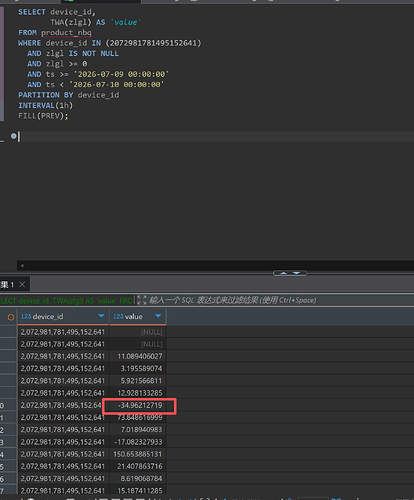This screenshot has width=414, height=500.
Task: Click the gutter dot marker in SQL editor
Action: (x=13, y=136)
